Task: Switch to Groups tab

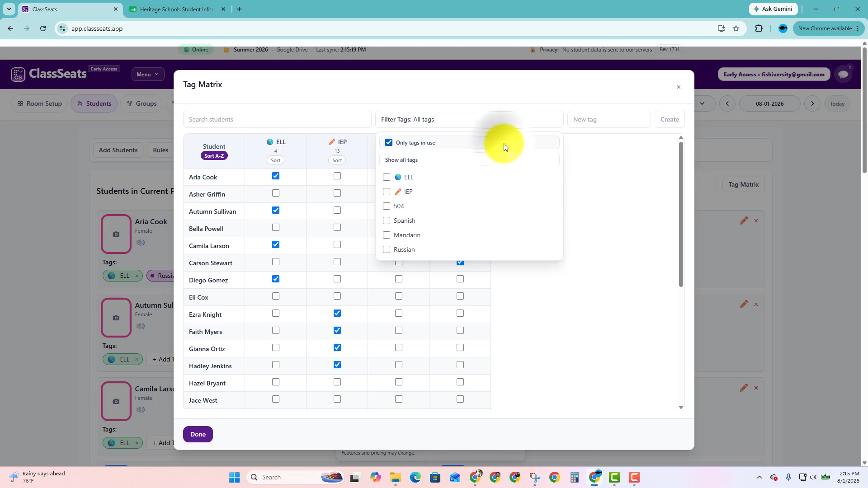Action: [x=142, y=103]
